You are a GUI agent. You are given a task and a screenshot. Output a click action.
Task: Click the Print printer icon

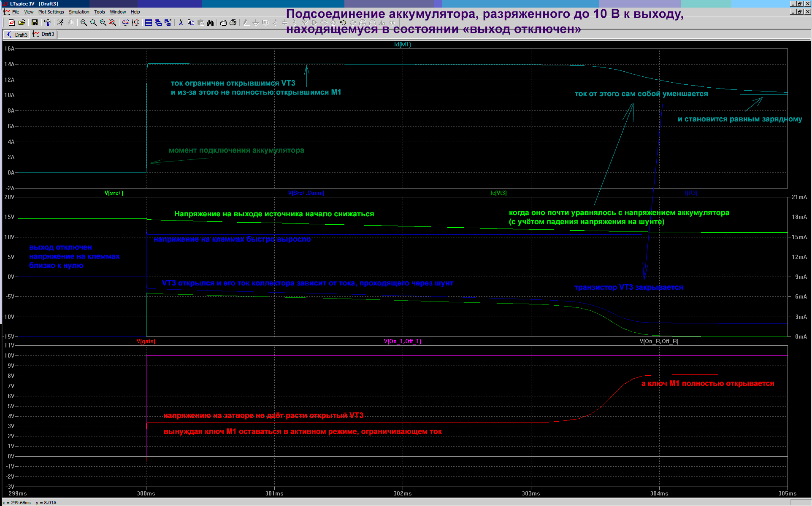click(x=233, y=22)
